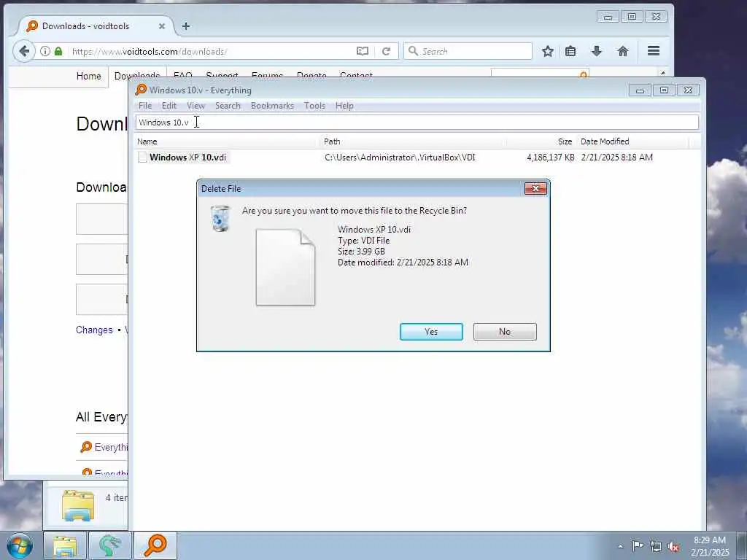Show Firefox bookmarks list icon
Image resolution: width=747 pixels, height=560 pixels.
pyautogui.click(x=570, y=51)
